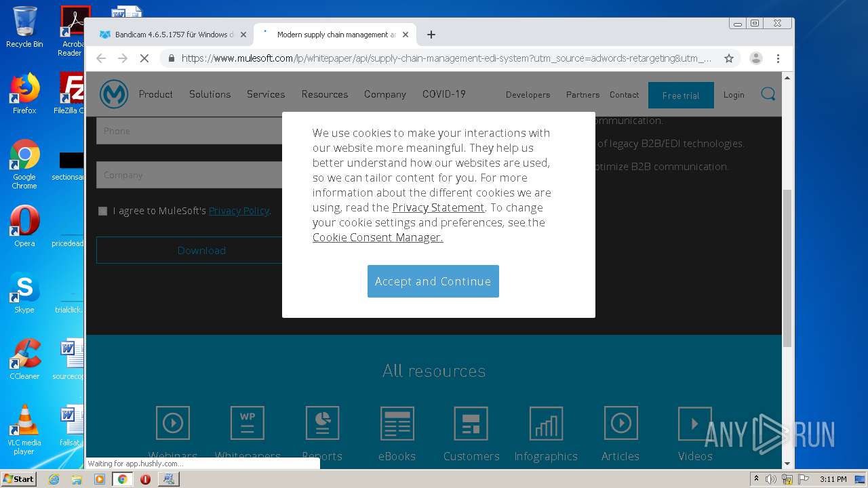Screen dimensions: 868x488
Task: Close the Bandicam tab
Action: pyautogui.click(x=243, y=35)
